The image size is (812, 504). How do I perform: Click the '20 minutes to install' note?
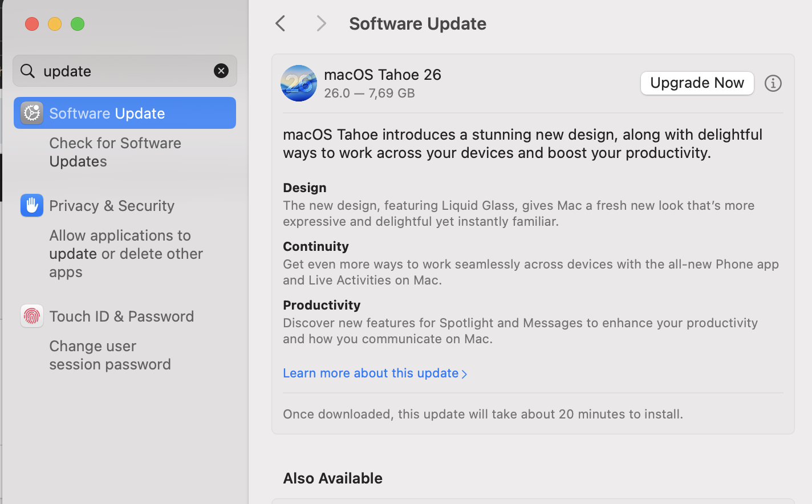pyautogui.click(x=483, y=414)
